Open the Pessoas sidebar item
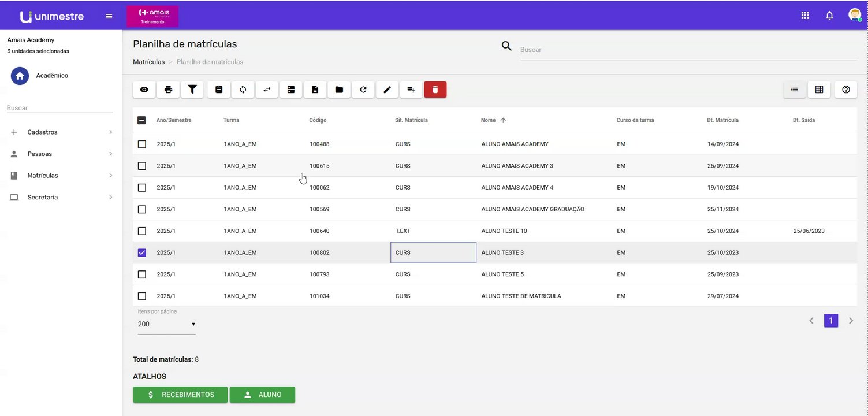Image resolution: width=868 pixels, height=416 pixels. click(61, 154)
